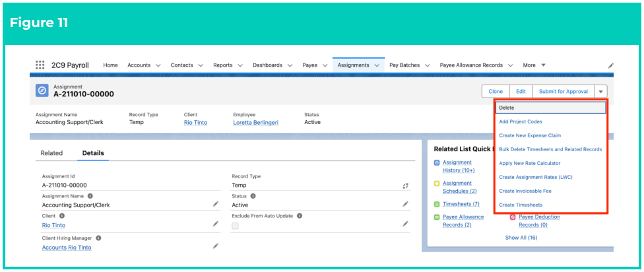Open Rio Tinto link in Client field

[x=53, y=225]
